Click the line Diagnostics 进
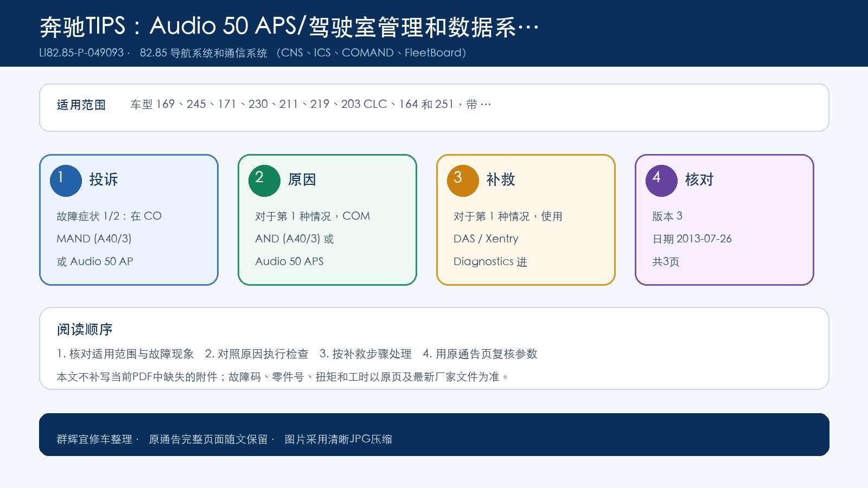The image size is (868, 488). tap(490, 261)
